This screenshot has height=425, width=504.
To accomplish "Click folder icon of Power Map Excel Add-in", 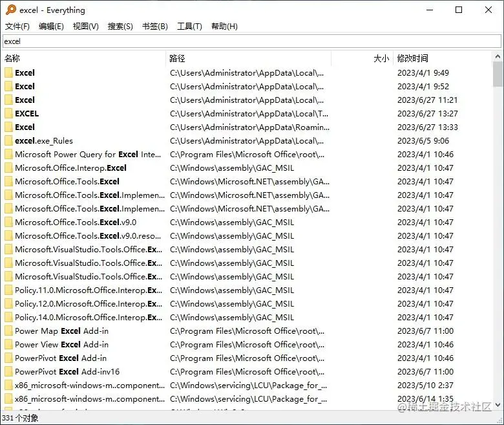I will (x=8, y=331).
